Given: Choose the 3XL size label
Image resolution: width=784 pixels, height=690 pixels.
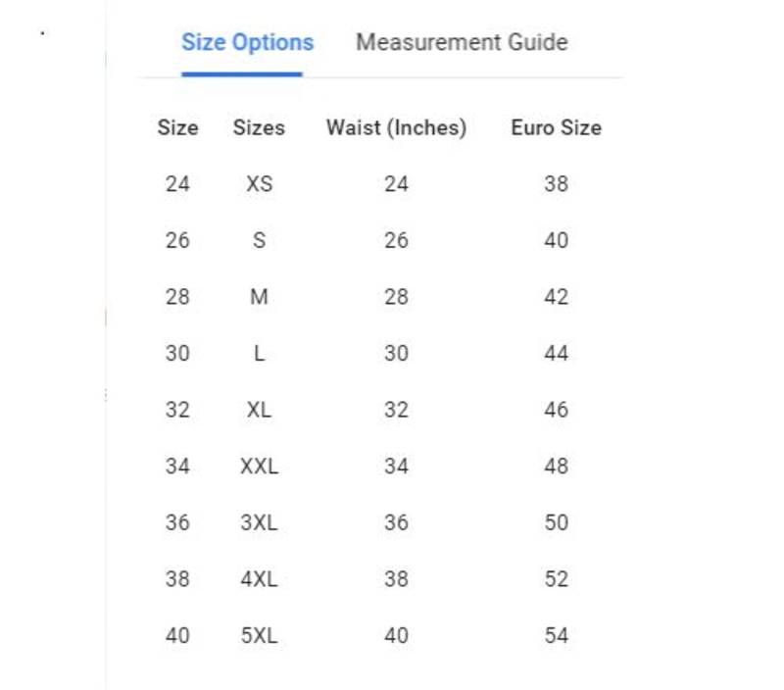Looking at the screenshot, I should [259, 523].
